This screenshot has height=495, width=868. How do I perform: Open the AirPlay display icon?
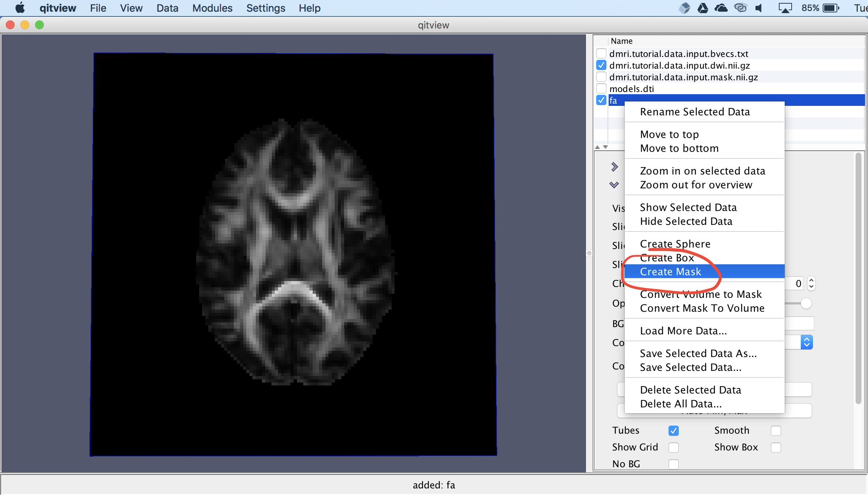pyautogui.click(x=785, y=8)
